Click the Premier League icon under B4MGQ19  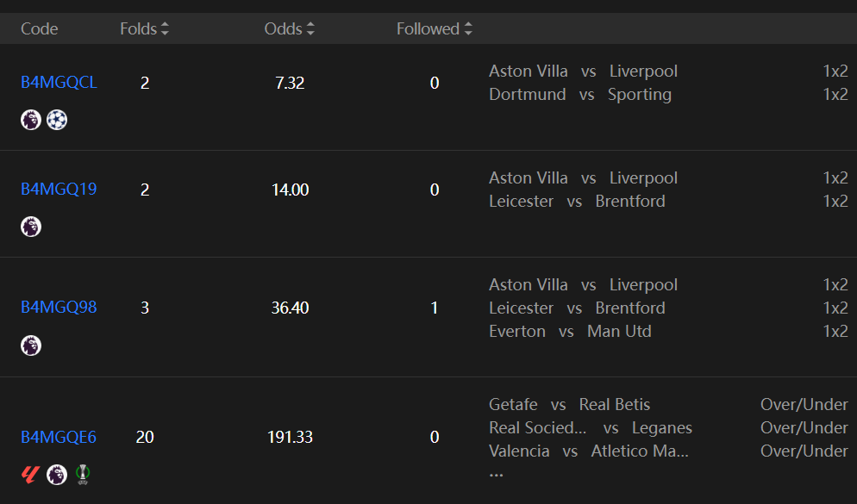31,227
